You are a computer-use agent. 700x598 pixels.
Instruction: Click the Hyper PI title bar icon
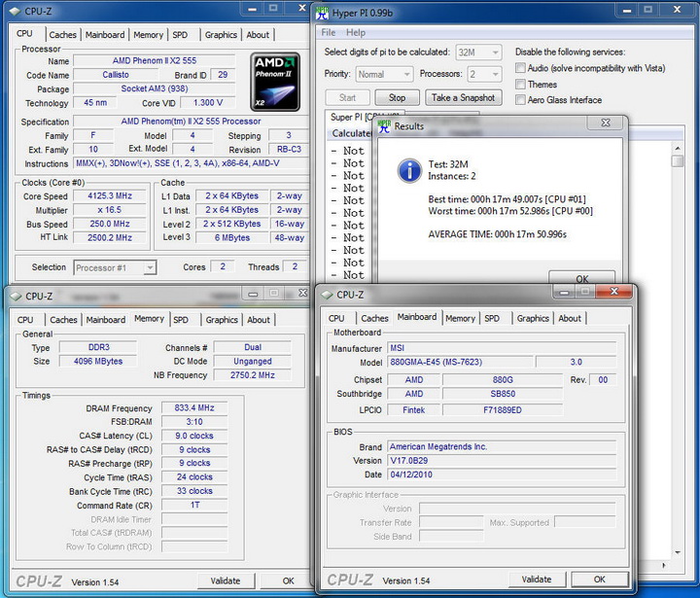[x=325, y=14]
